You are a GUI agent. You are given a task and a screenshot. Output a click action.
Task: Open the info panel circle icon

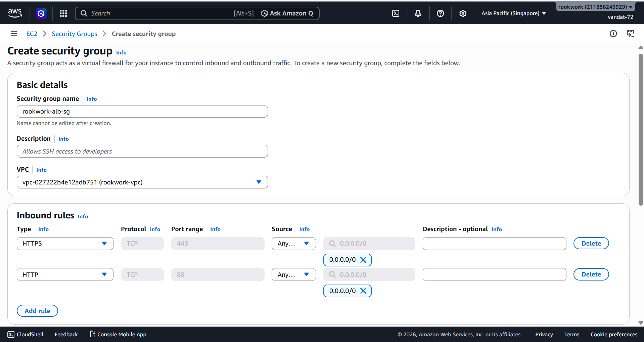[x=613, y=34]
